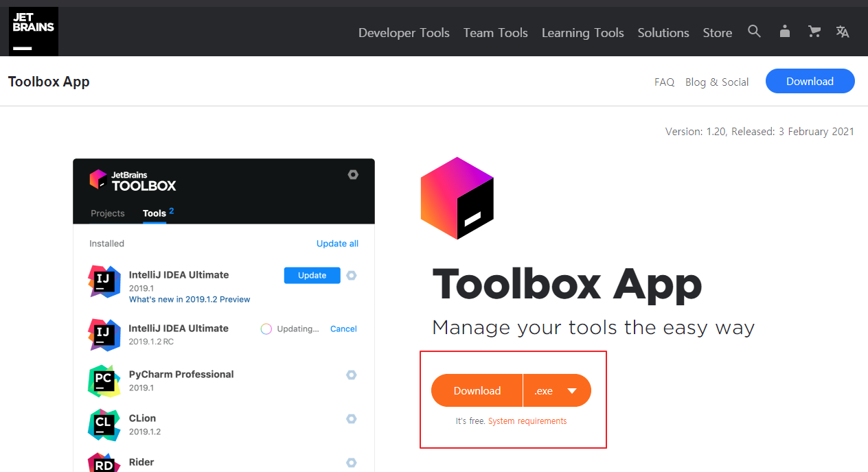Click the blue Download button in header

[x=810, y=81]
